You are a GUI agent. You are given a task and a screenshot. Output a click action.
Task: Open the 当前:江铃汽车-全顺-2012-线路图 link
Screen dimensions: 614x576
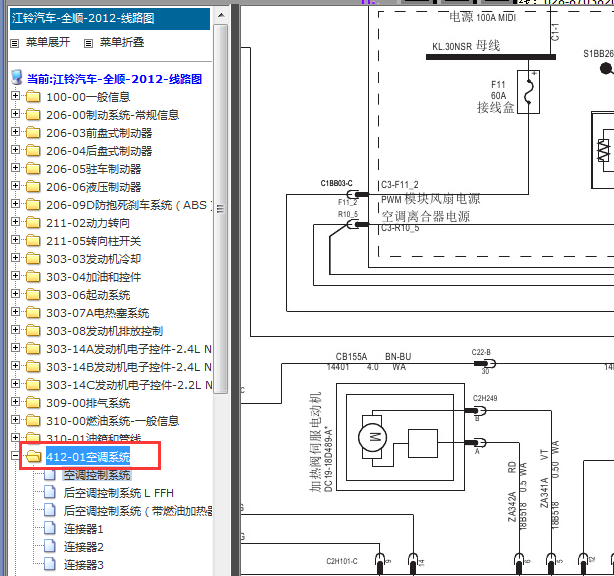[114, 79]
